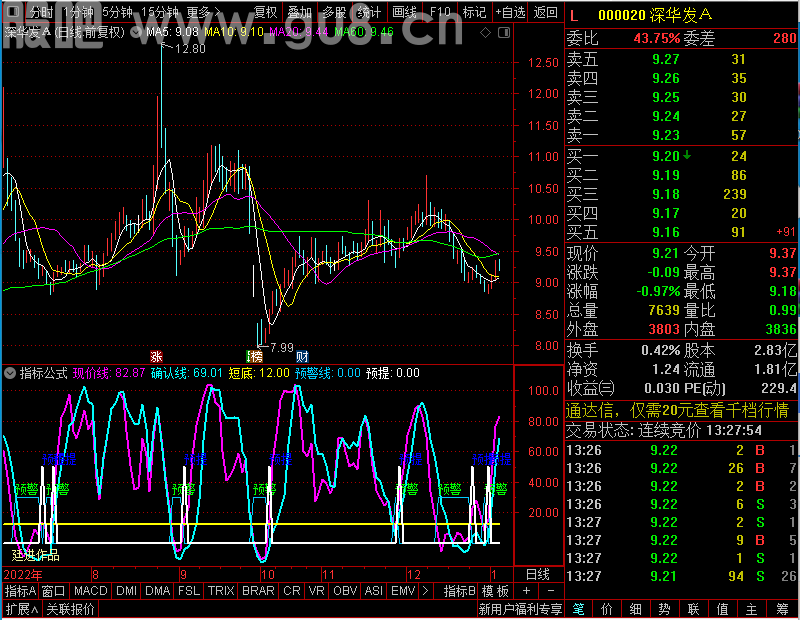Viewport: 800px width, 620px height.
Task: Click the 涨 marker icon on the chart
Action: (x=156, y=356)
